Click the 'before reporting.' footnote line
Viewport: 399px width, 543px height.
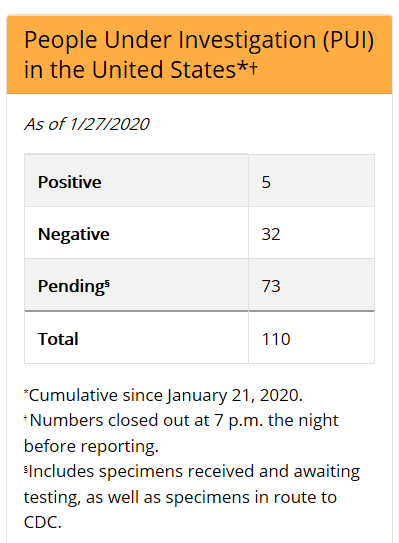[91, 446]
